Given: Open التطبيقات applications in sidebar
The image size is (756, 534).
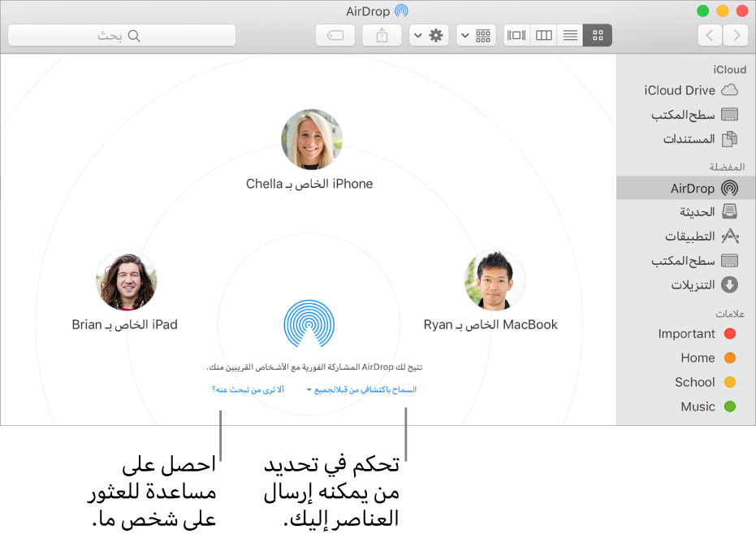Looking at the screenshot, I should pos(685,237).
